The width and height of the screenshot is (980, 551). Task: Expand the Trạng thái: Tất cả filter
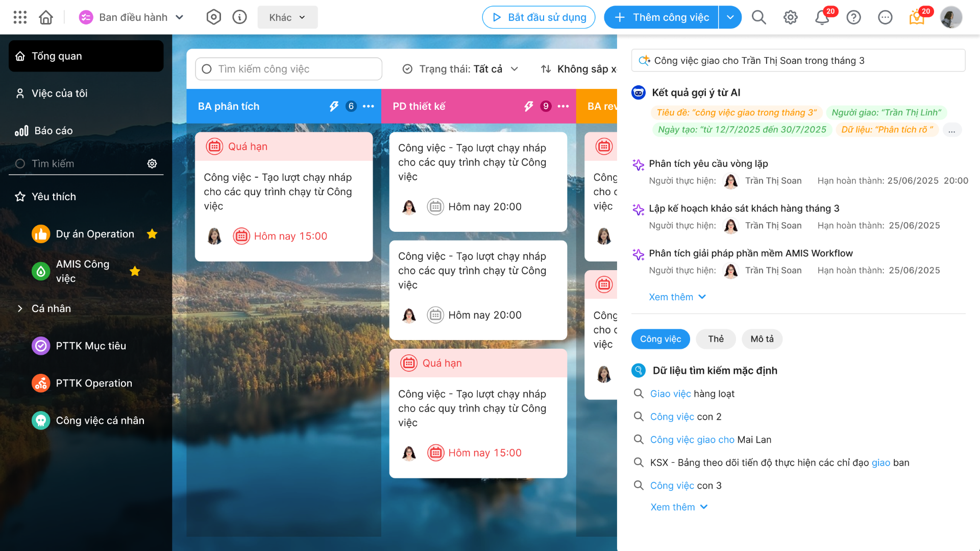point(460,69)
